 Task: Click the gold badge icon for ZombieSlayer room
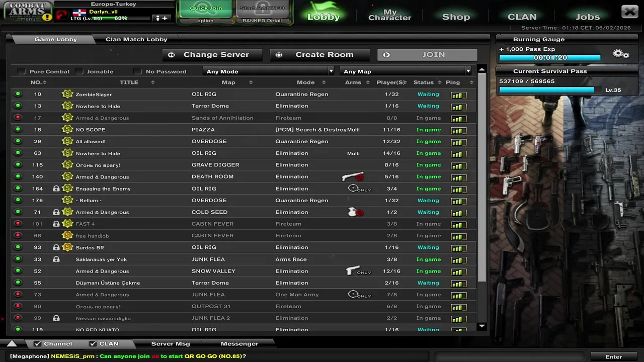(67, 94)
